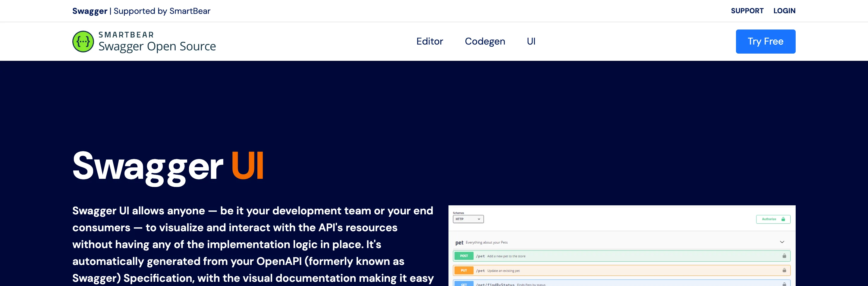The width and height of the screenshot is (868, 286).
Task: Expand the PUT /pet operation
Action: point(621,271)
